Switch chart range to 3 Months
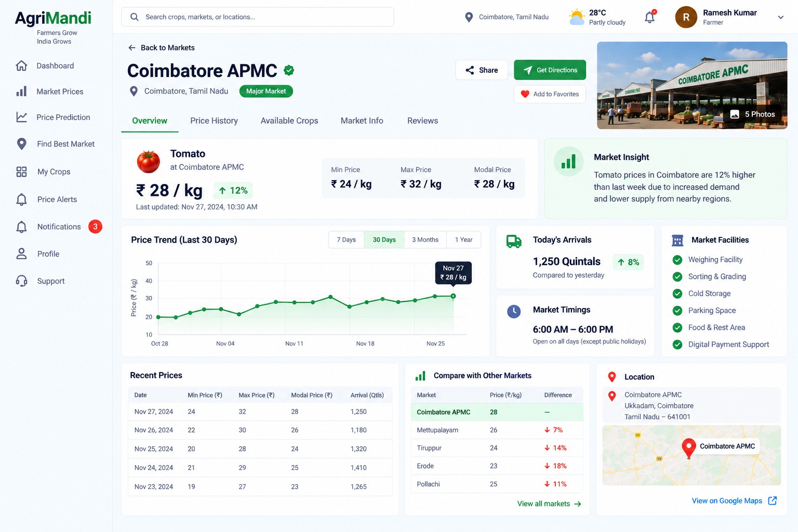Image resolution: width=798 pixels, height=532 pixels. click(x=425, y=240)
